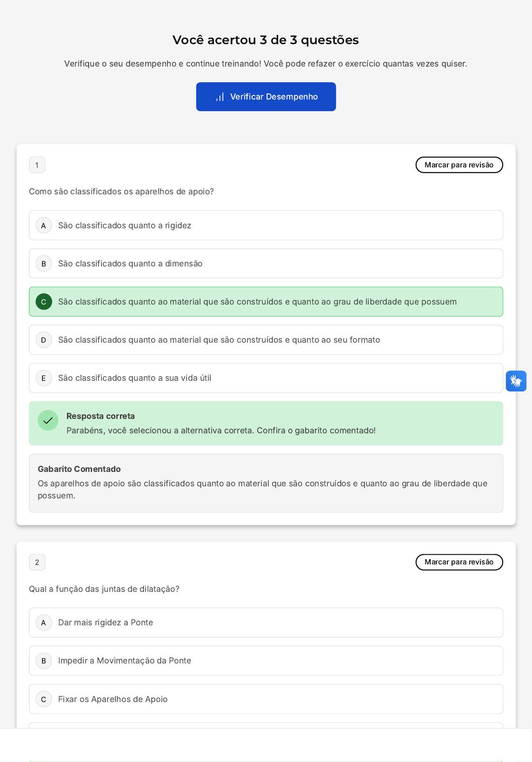This screenshot has height=762, width=532.
Task: Click the Verificar Desempenho button
Action: coord(266,97)
